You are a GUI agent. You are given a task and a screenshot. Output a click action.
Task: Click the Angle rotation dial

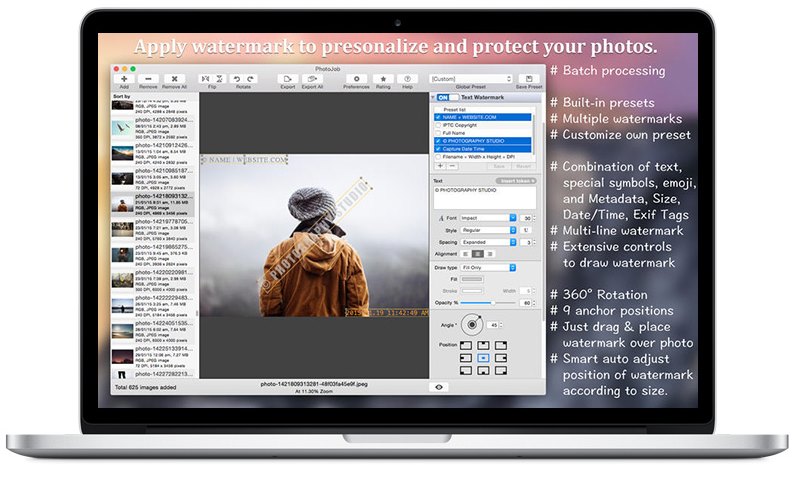tap(472, 325)
